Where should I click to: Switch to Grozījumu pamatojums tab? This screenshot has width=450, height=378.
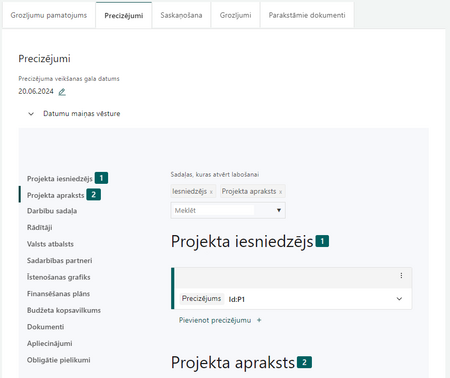(49, 15)
